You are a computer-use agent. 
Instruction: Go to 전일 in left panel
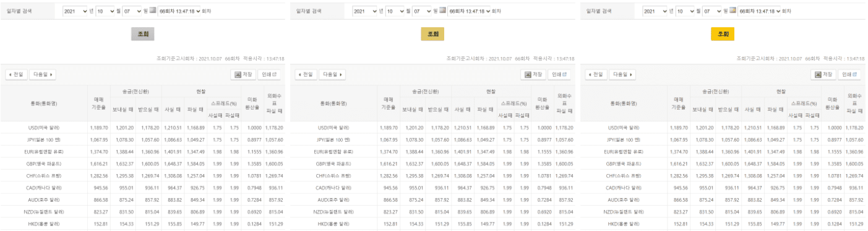point(16,74)
